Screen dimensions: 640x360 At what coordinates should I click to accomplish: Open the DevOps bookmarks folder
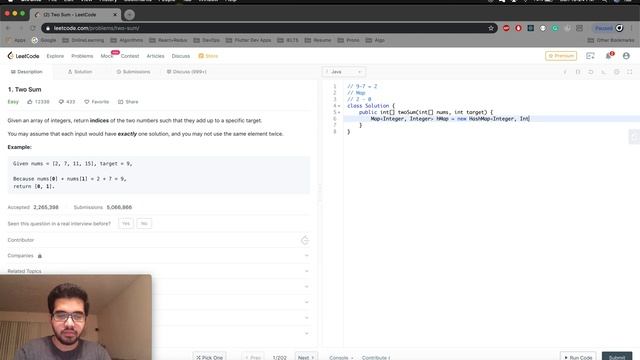point(207,40)
